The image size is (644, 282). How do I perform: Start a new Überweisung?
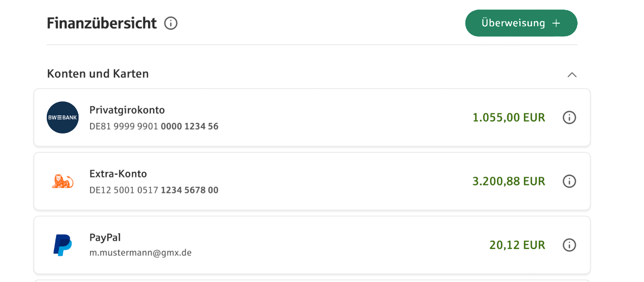tap(521, 23)
